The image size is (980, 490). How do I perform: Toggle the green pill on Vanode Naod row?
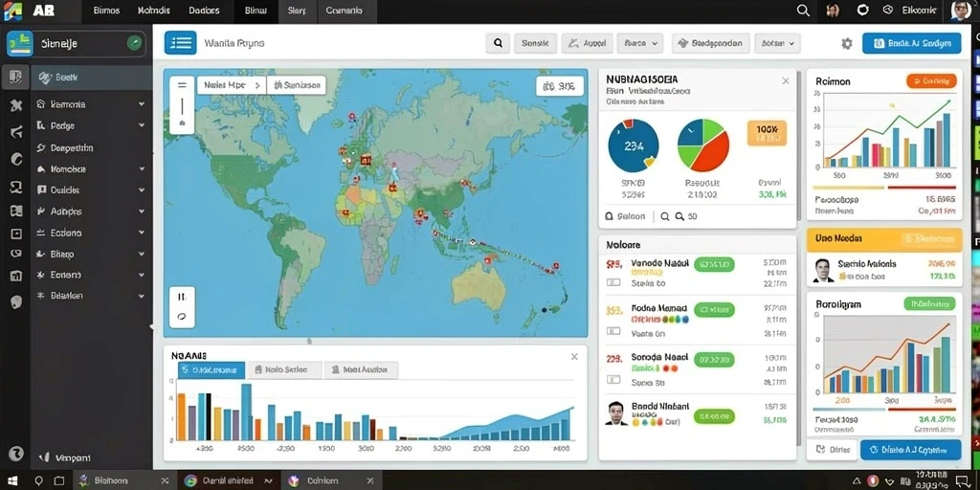click(x=714, y=264)
